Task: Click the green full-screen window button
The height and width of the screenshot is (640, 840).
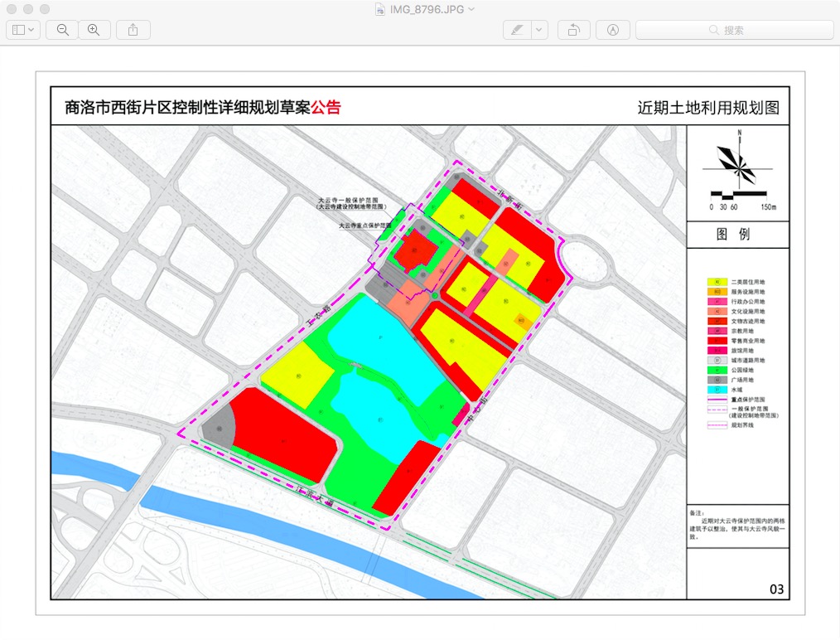Action: pos(44,9)
